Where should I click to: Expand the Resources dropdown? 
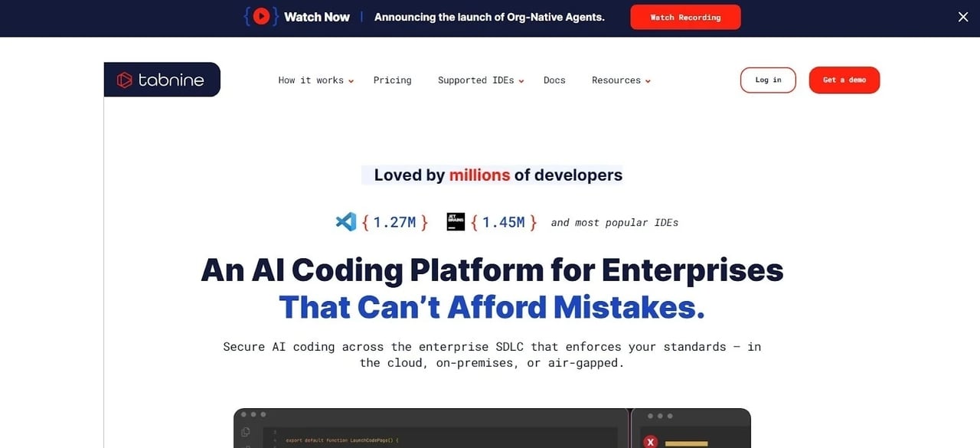(621, 80)
